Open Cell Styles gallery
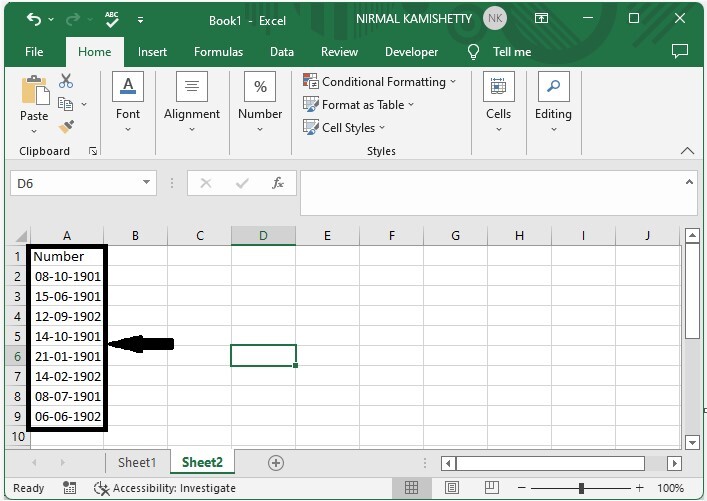The height and width of the screenshot is (501, 707). point(344,128)
